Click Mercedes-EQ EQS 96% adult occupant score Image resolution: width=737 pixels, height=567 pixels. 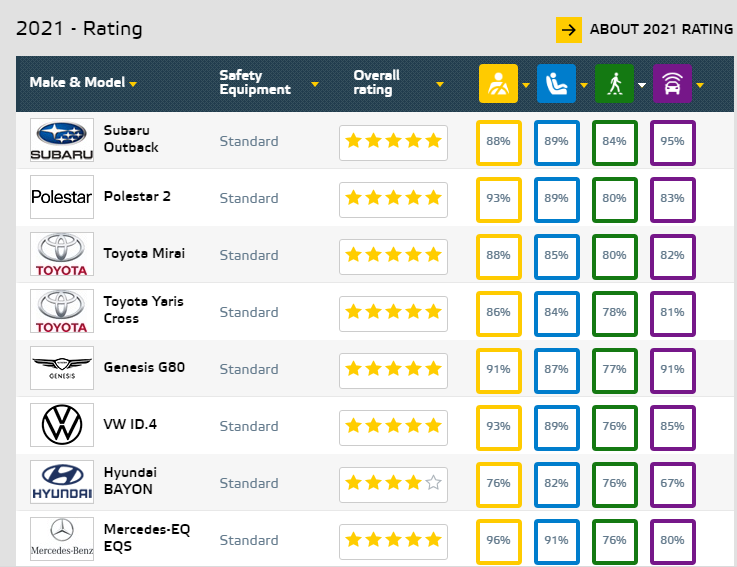(x=498, y=541)
